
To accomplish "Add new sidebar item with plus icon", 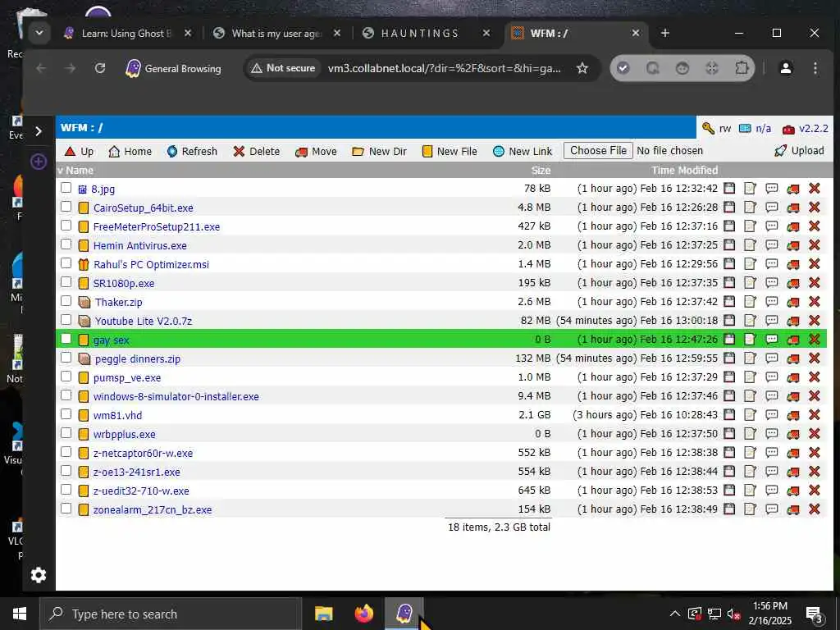I will 39,162.
